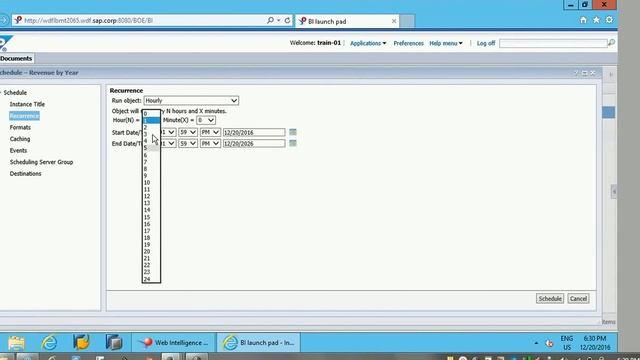This screenshot has width=640, height=360.
Task: Open calendar picker for End Date
Action: click(293, 143)
